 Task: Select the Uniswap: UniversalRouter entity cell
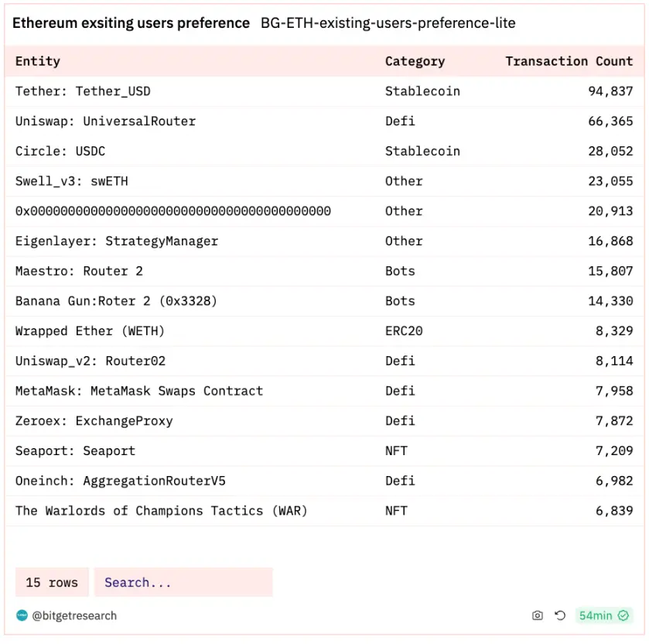[105, 122]
